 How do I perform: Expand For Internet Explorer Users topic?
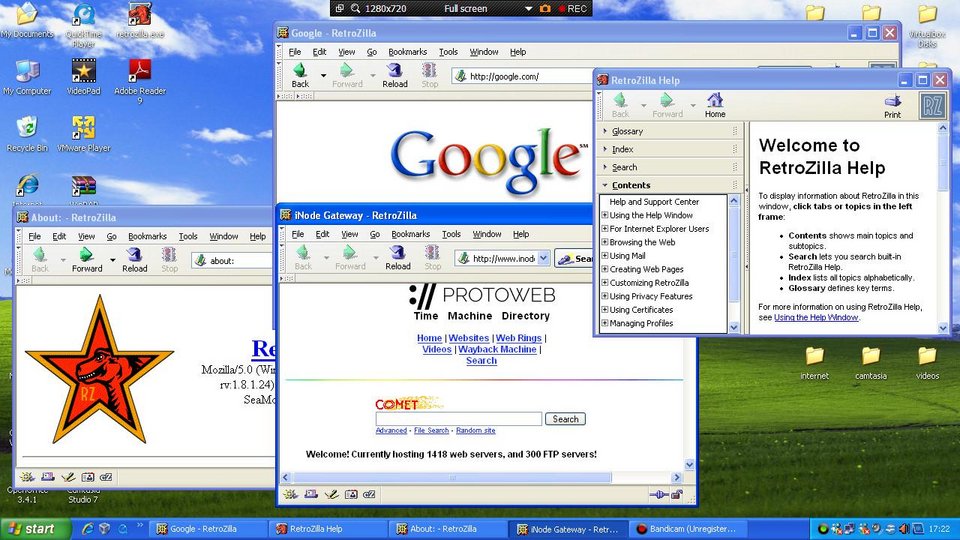[605, 229]
